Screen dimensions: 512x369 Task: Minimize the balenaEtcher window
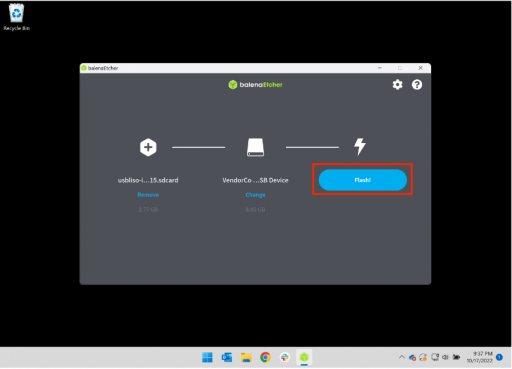[380, 68]
